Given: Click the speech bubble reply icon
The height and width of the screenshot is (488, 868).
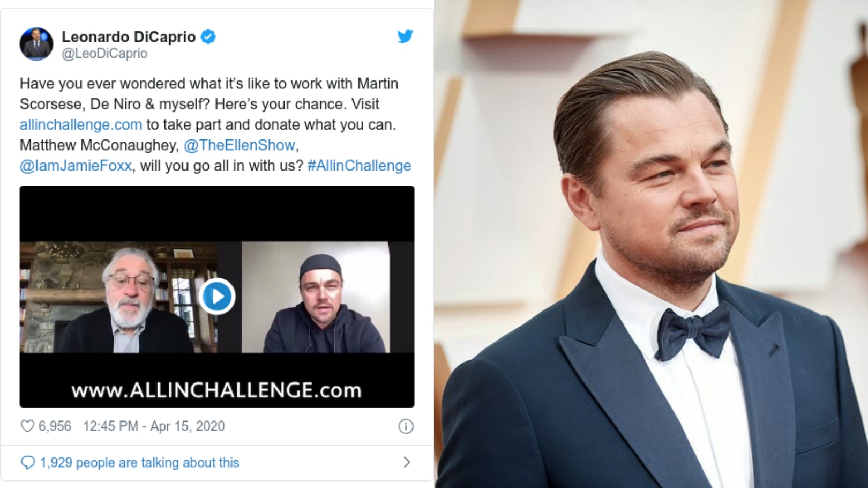Looking at the screenshot, I should (x=27, y=462).
